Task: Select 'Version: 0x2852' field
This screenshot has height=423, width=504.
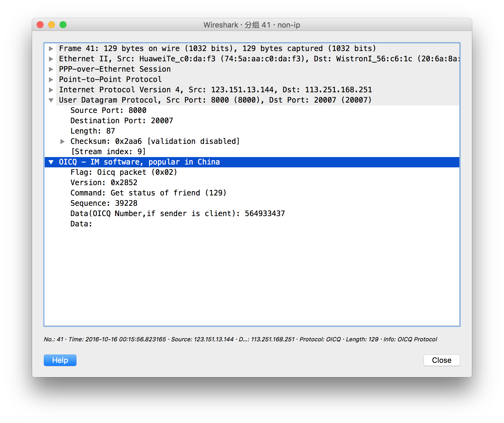Action: pyautogui.click(x=104, y=183)
